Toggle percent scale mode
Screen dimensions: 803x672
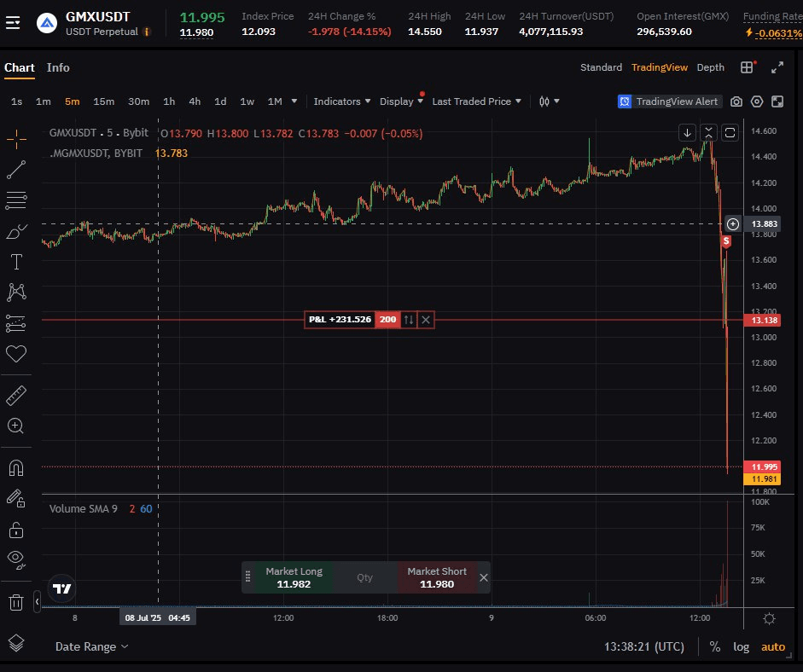[x=715, y=647]
